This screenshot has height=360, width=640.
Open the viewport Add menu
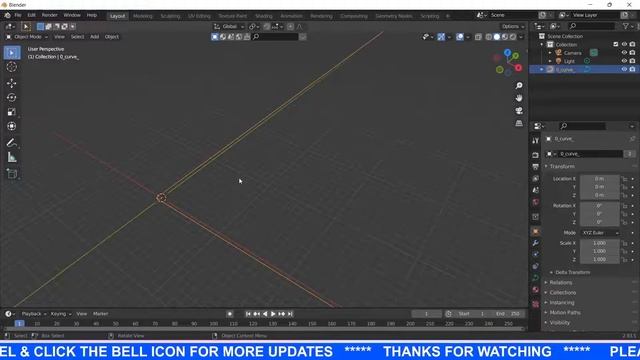94,37
